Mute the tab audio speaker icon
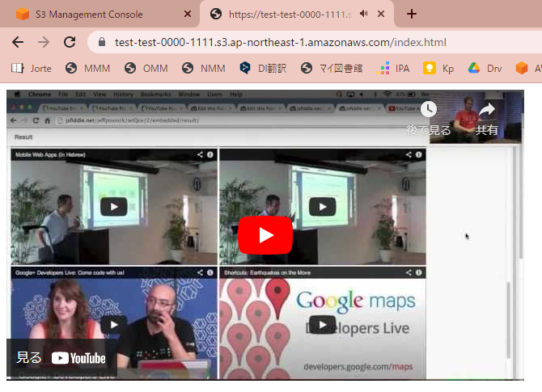Screen dimensions: 542x392 tap(364, 14)
